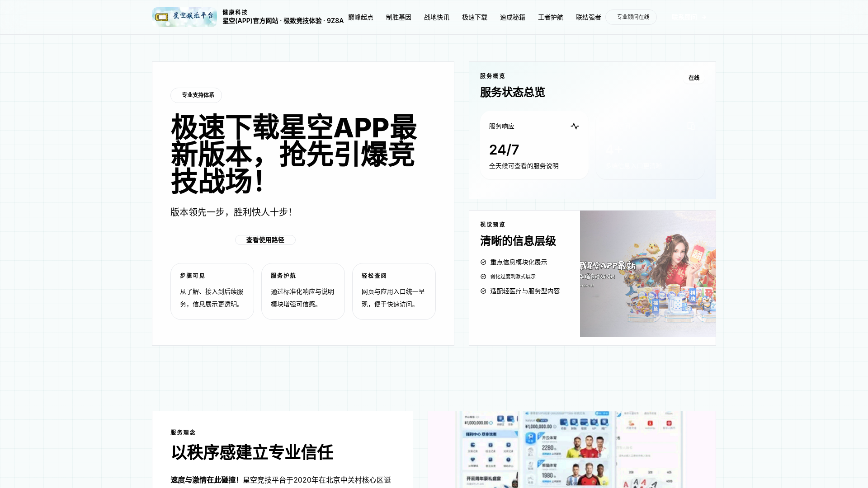Image resolution: width=868 pixels, height=488 pixels.
Task: Click the faint 联系顾问 arrow link
Action: [x=689, y=17]
